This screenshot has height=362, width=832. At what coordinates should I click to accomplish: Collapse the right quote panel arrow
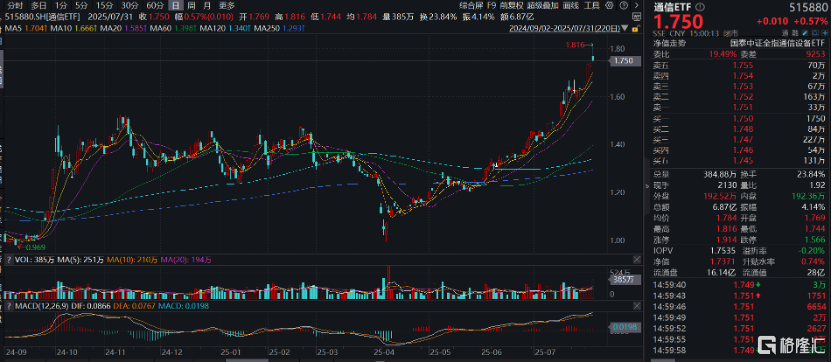click(646, 186)
